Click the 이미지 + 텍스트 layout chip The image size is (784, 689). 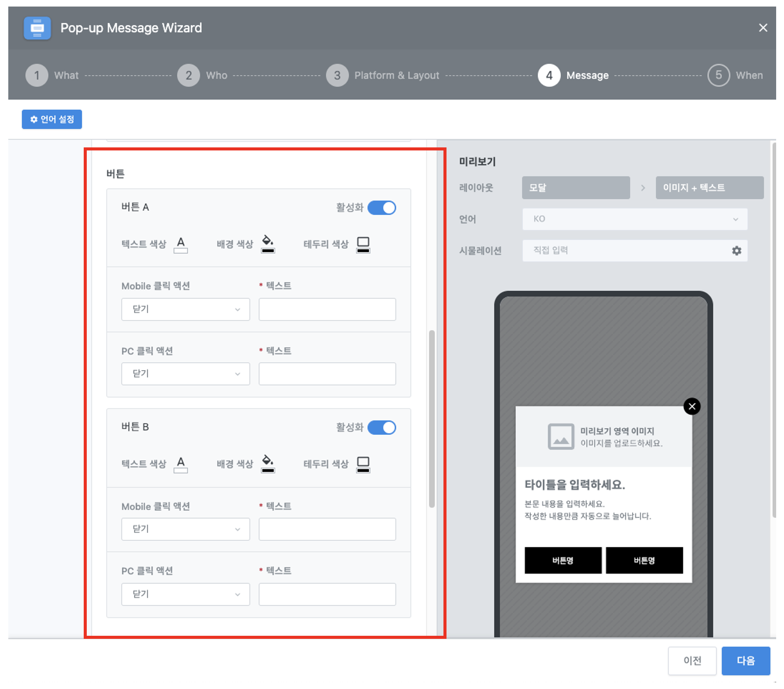tap(709, 188)
